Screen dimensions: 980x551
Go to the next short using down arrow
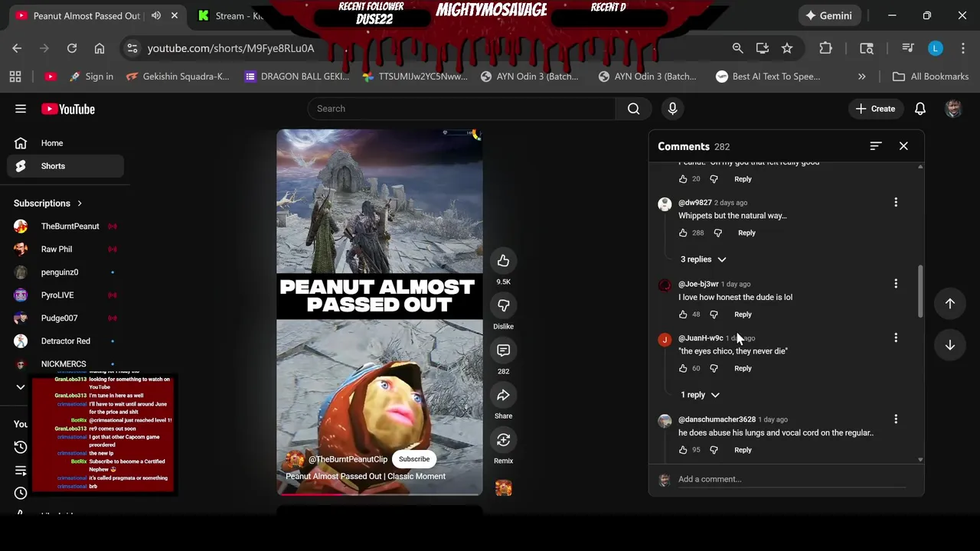tap(949, 345)
